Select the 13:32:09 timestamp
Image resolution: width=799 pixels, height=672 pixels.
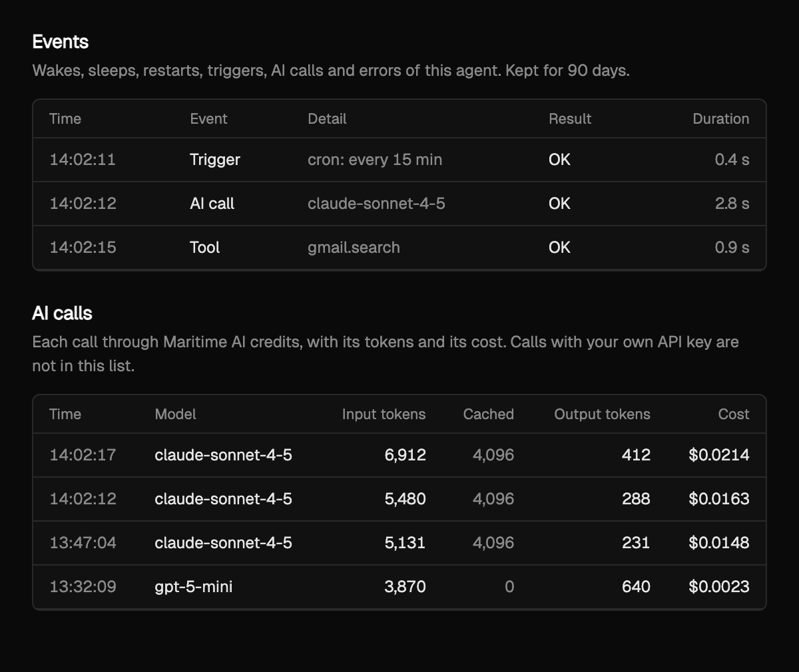pyautogui.click(x=83, y=587)
